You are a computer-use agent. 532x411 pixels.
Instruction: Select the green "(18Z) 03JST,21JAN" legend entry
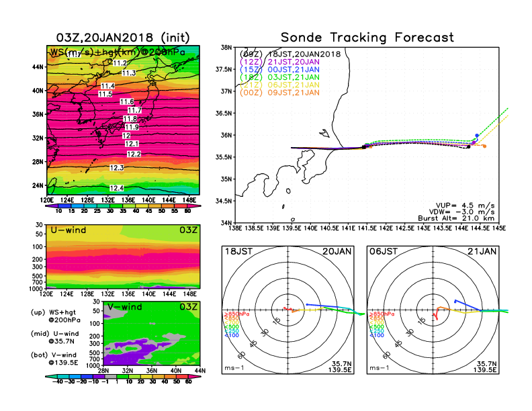pyautogui.click(x=279, y=77)
